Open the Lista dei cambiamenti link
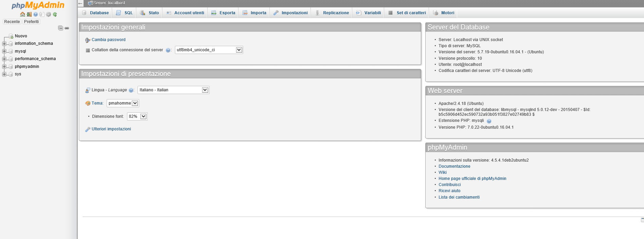The image size is (644, 239). (459, 197)
